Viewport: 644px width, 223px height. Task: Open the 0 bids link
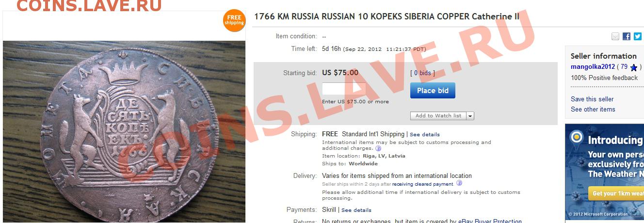(422, 73)
